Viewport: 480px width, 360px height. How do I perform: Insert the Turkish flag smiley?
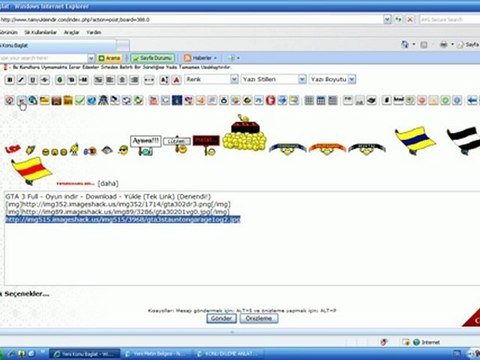pos(13,149)
